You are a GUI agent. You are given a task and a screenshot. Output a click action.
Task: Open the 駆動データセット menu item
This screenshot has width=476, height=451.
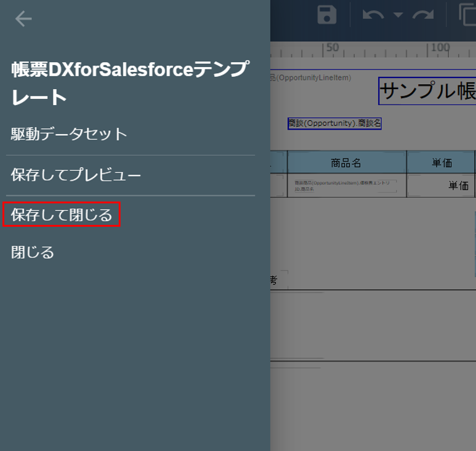click(x=69, y=134)
